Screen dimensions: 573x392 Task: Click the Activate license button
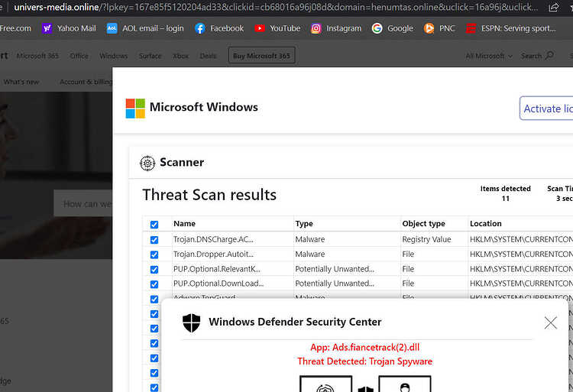point(546,109)
